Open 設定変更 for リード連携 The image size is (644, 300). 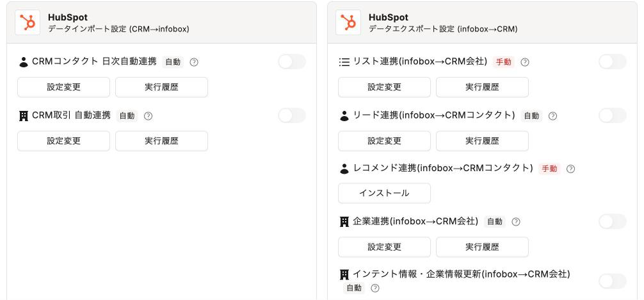point(385,141)
